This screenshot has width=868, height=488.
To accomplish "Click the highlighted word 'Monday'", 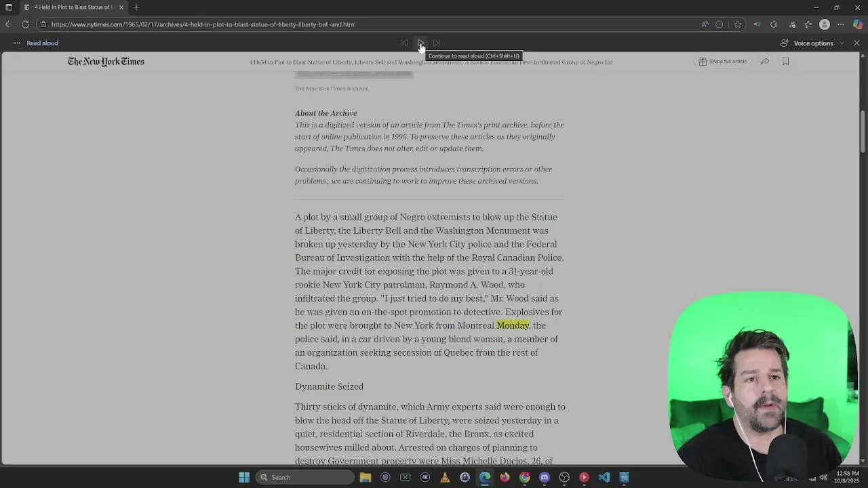I will point(513,325).
